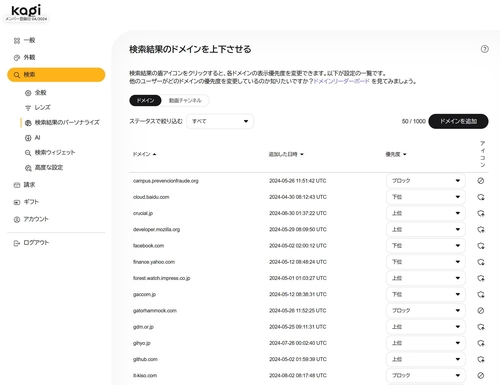This screenshot has width=500, height=385.
Task: Open 検索ウィジェット subsection
Action: click(x=50, y=152)
